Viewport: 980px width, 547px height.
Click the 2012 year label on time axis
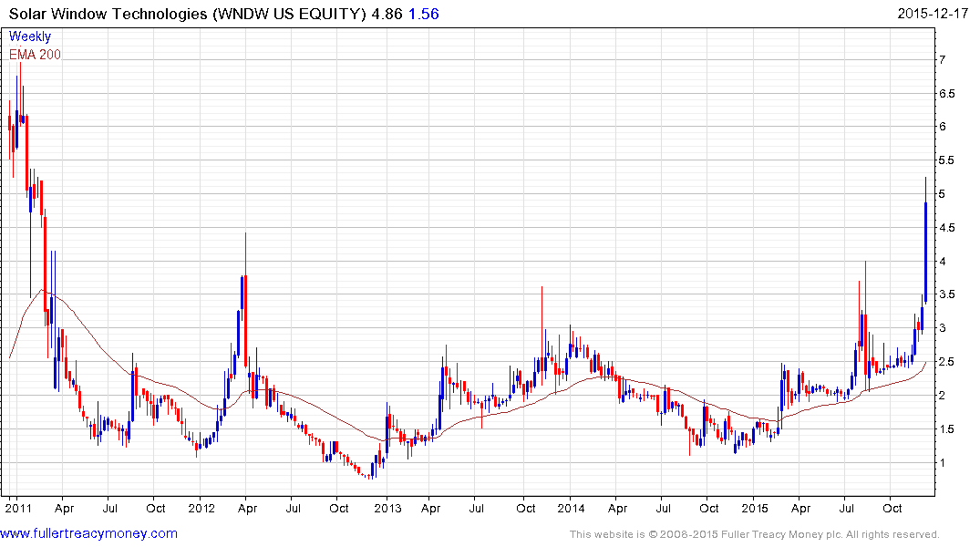click(201, 508)
